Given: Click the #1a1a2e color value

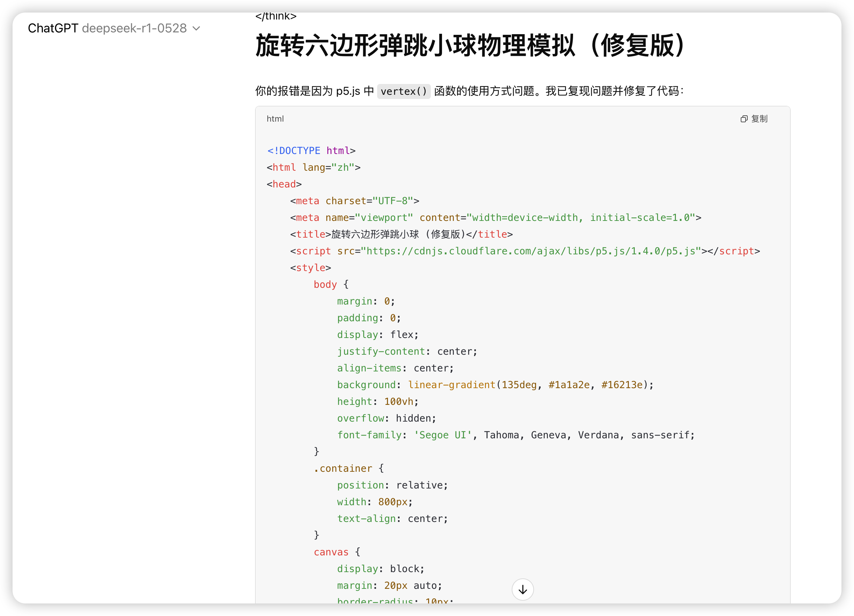Looking at the screenshot, I should click(x=569, y=385).
